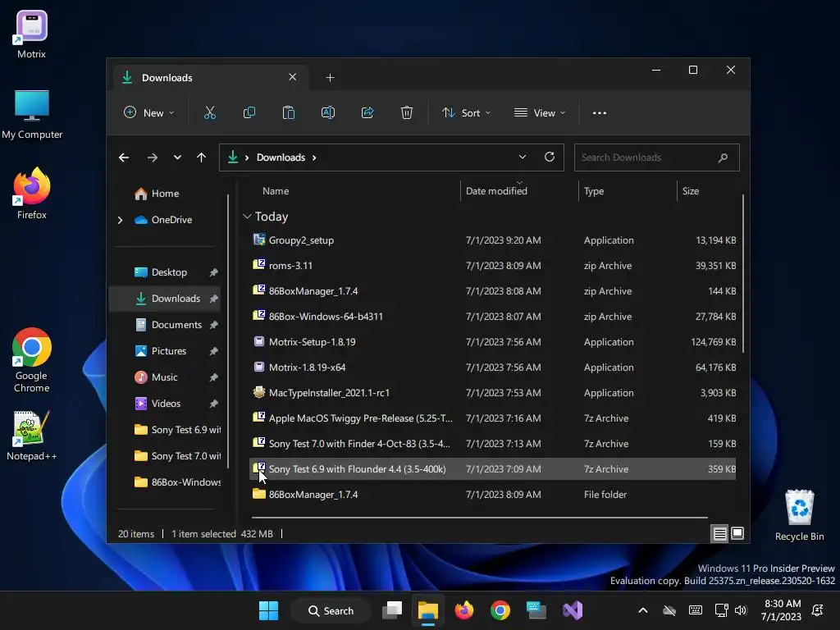Sort by Date modified column header
The width and height of the screenshot is (840, 630).
pos(496,191)
